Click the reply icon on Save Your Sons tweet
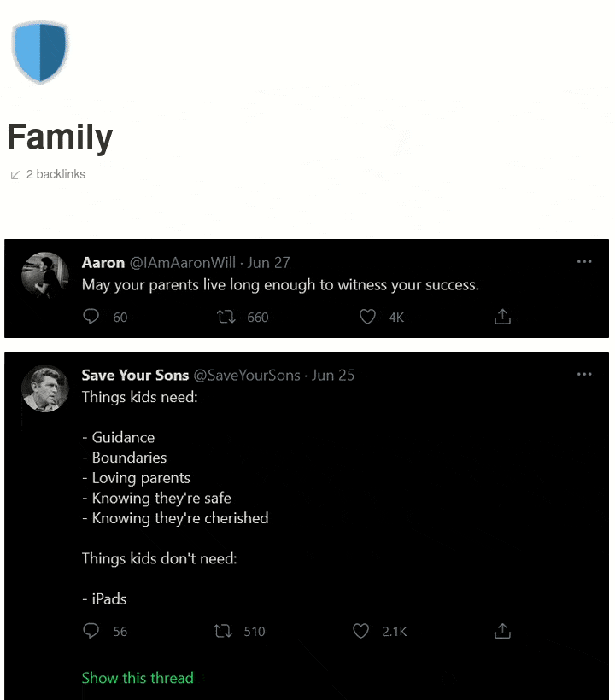The image size is (615, 700). click(x=91, y=631)
